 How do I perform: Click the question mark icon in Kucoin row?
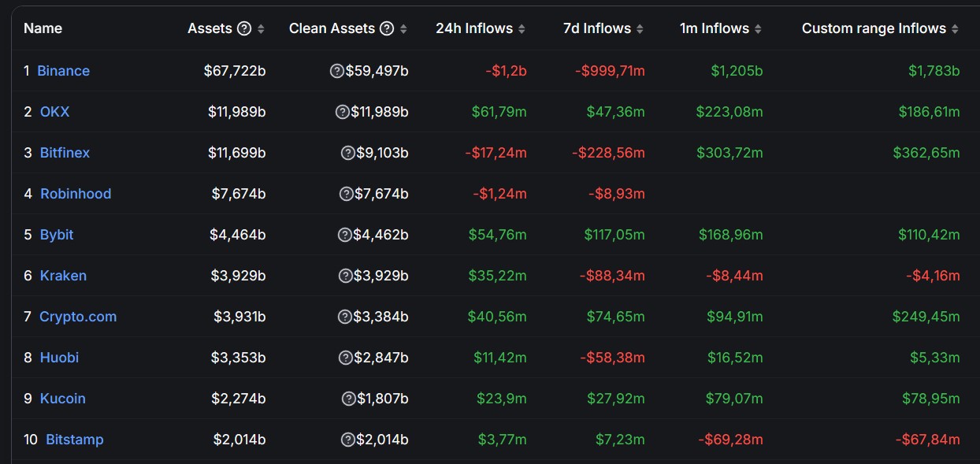[349, 399]
